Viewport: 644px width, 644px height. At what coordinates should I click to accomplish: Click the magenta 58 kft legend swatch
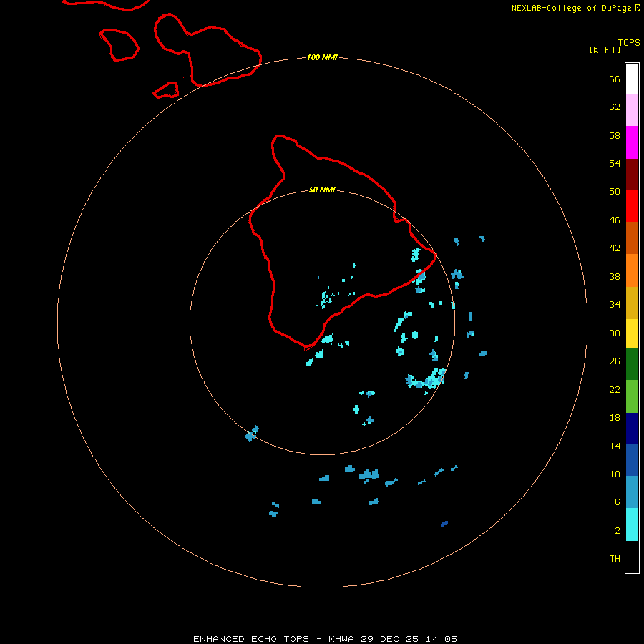coord(632,142)
